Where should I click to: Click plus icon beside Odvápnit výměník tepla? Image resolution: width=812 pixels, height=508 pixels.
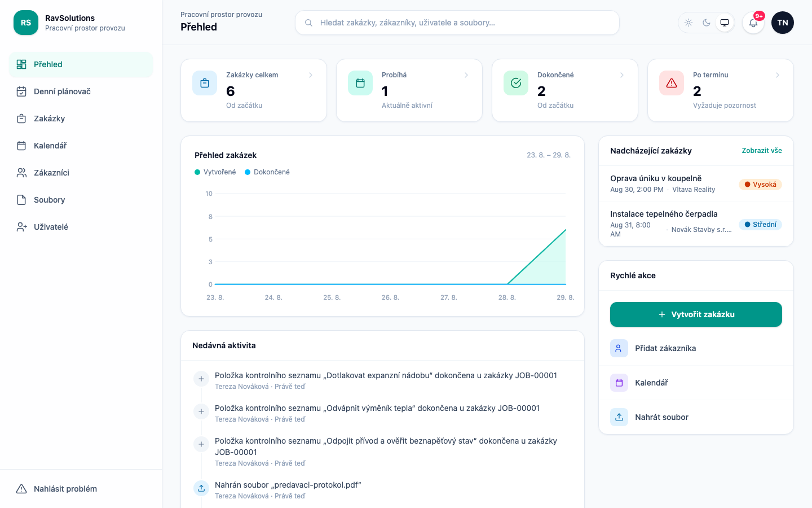coord(201,411)
